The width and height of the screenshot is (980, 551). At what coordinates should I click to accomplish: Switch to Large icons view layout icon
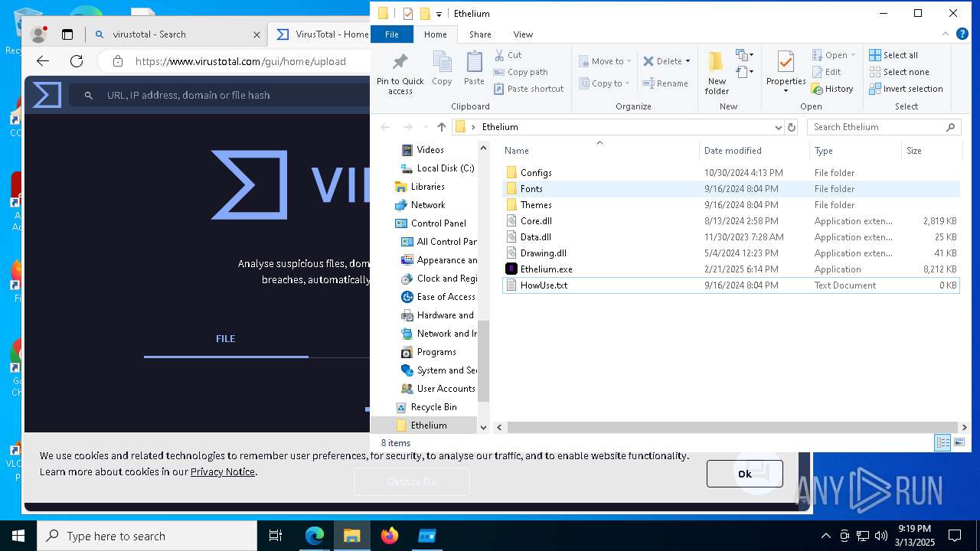click(959, 443)
